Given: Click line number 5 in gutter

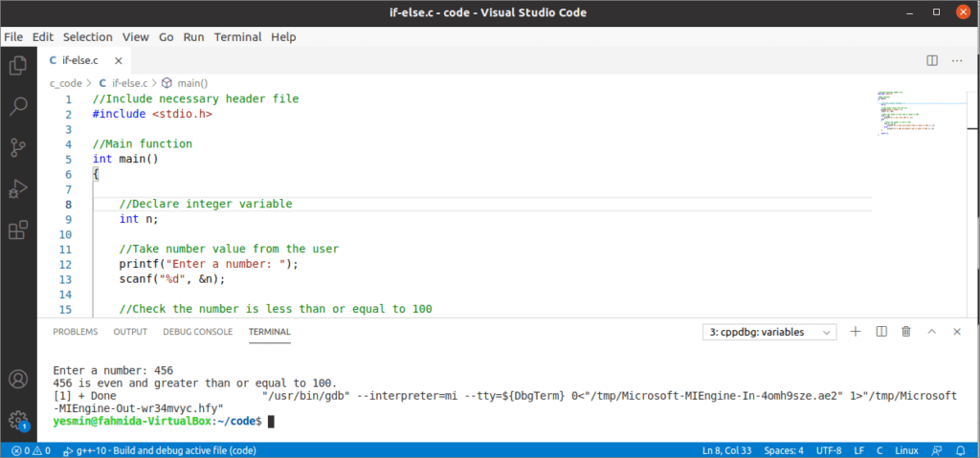Looking at the screenshot, I should (x=68, y=159).
